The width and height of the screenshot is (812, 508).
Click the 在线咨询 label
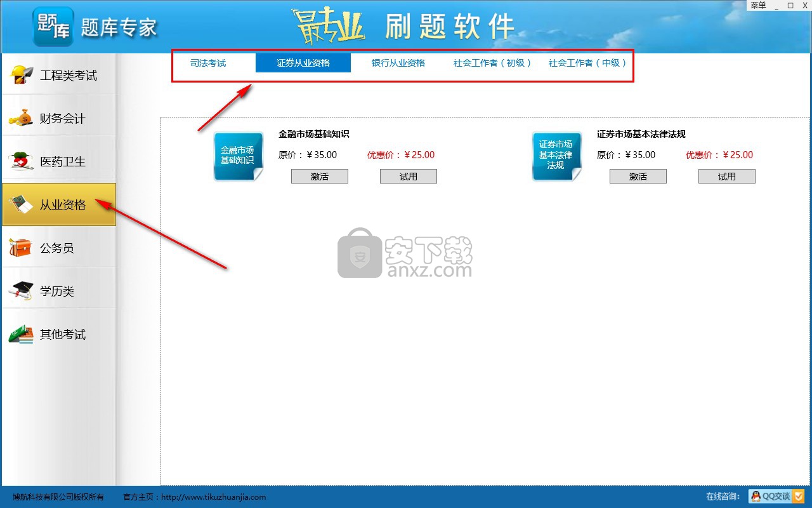click(x=723, y=497)
